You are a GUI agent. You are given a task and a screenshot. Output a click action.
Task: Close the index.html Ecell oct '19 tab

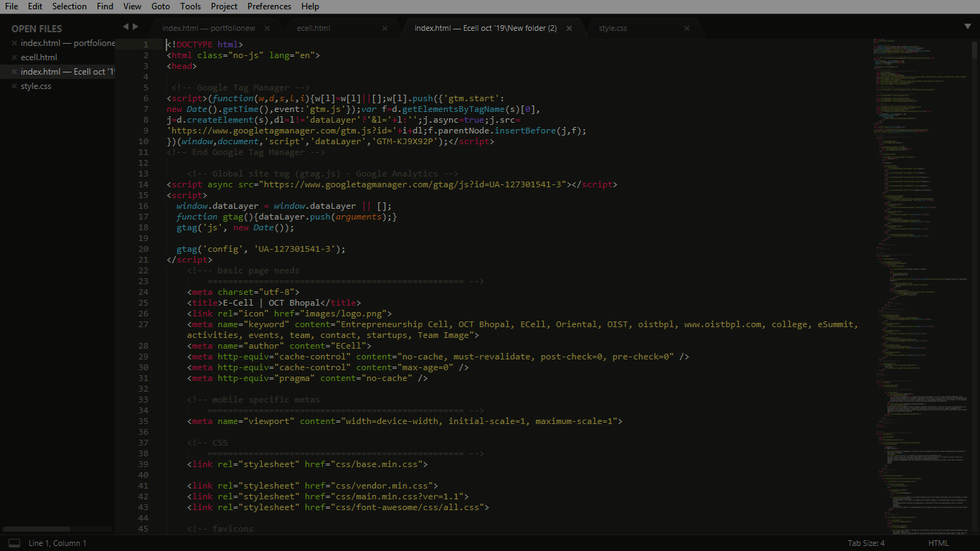tap(570, 28)
